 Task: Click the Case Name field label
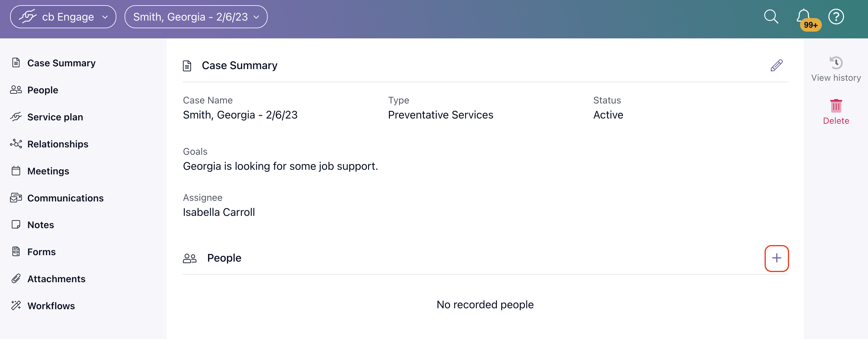(207, 100)
